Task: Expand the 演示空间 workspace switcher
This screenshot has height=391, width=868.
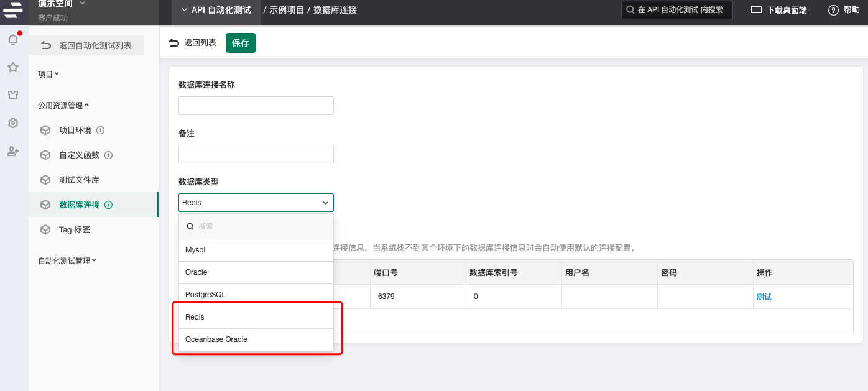Action: (62, 4)
